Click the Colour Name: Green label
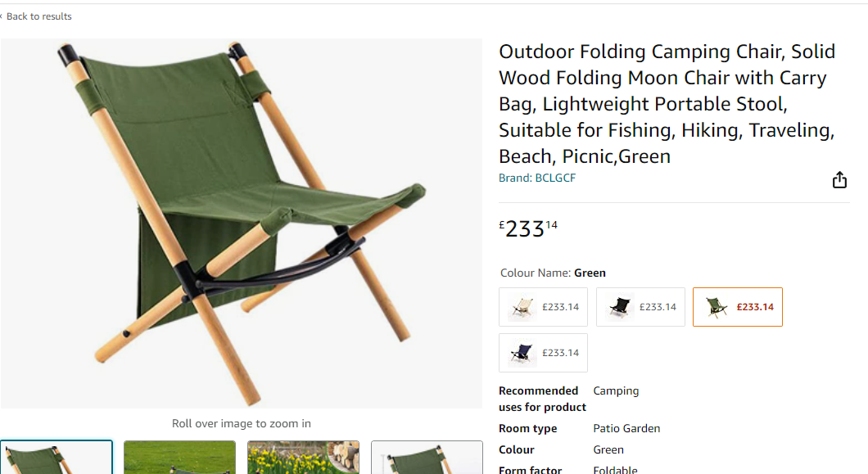The image size is (868, 474). tap(553, 273)
